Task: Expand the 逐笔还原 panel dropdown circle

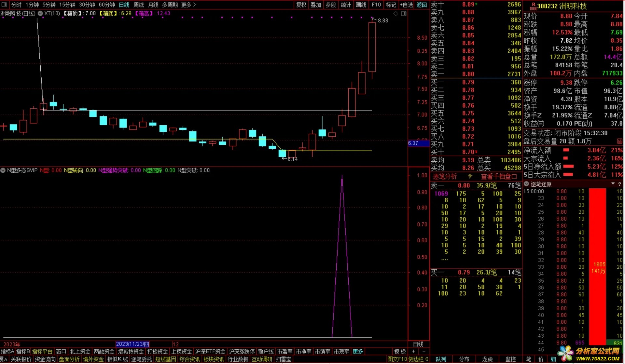Action: pos(526,184)
